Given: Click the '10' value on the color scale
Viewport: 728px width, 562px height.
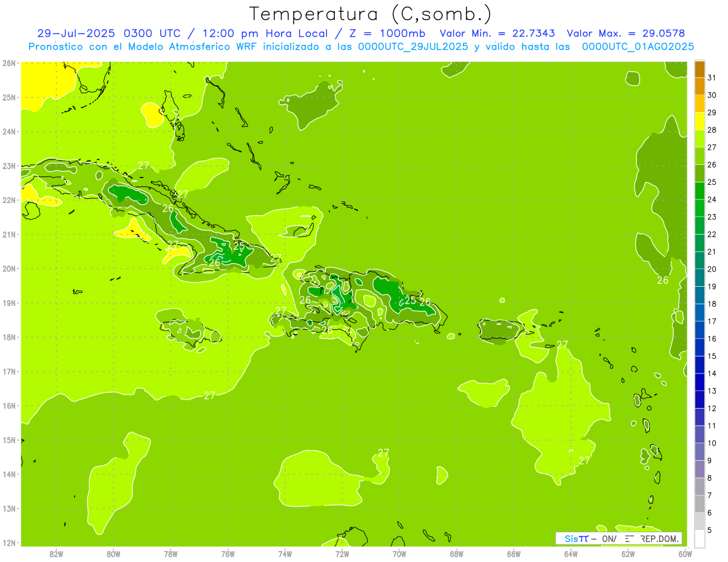Looking at the screenshot, I should [712, 443].
